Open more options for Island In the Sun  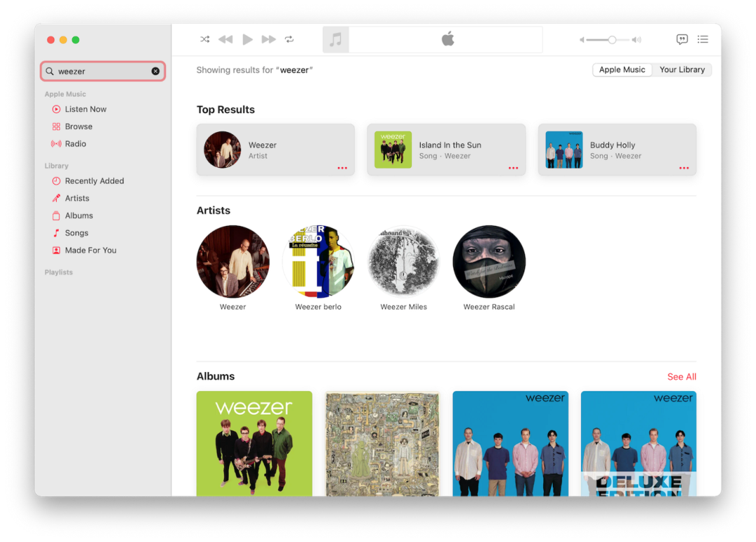513,168
